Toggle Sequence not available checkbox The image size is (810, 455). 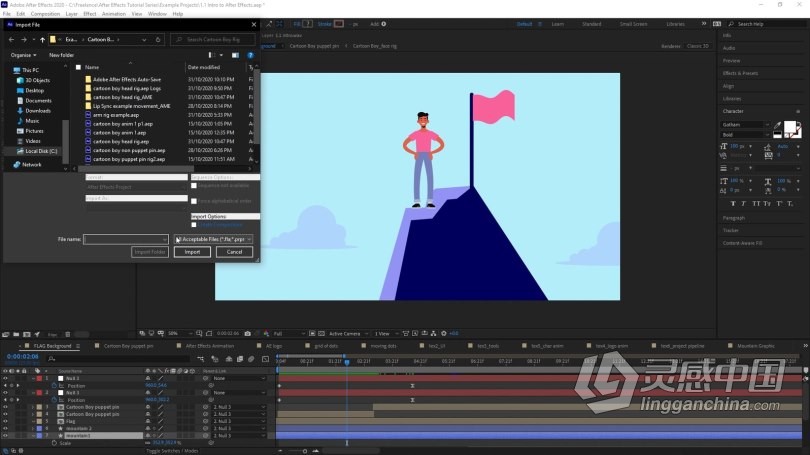click(194, 185)
